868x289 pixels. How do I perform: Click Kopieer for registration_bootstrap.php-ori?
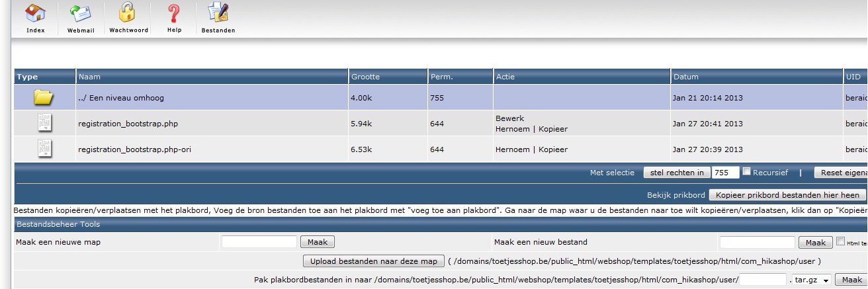pos(554,149)
